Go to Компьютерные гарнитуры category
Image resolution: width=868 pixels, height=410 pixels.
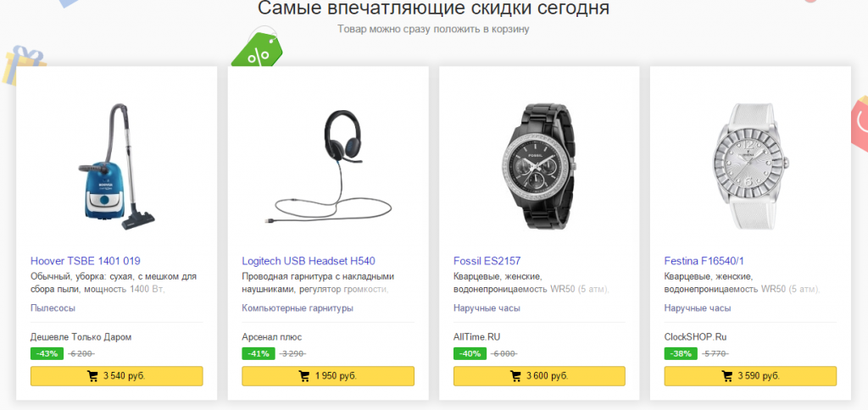[x=298, y=308]
